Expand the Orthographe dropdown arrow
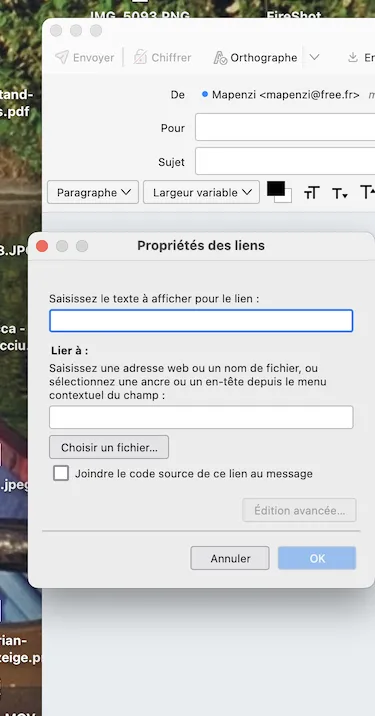The width and height of the screenshot is (375, 716). tap(314, 58)
